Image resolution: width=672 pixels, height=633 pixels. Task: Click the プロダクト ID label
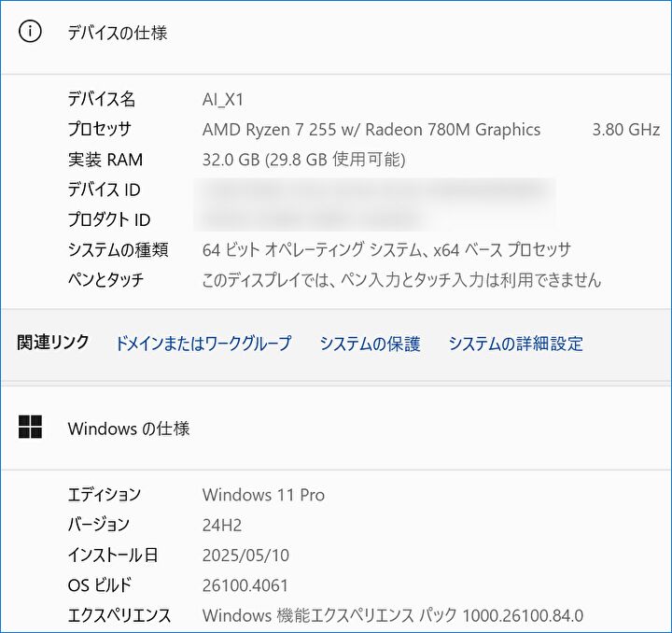[x=109, y=219]
